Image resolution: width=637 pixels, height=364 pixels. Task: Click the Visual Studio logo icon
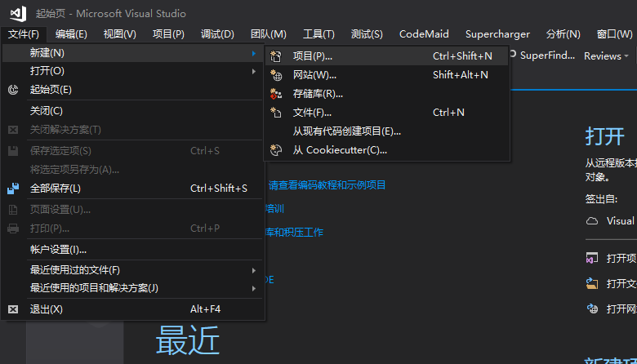point(18,13)
